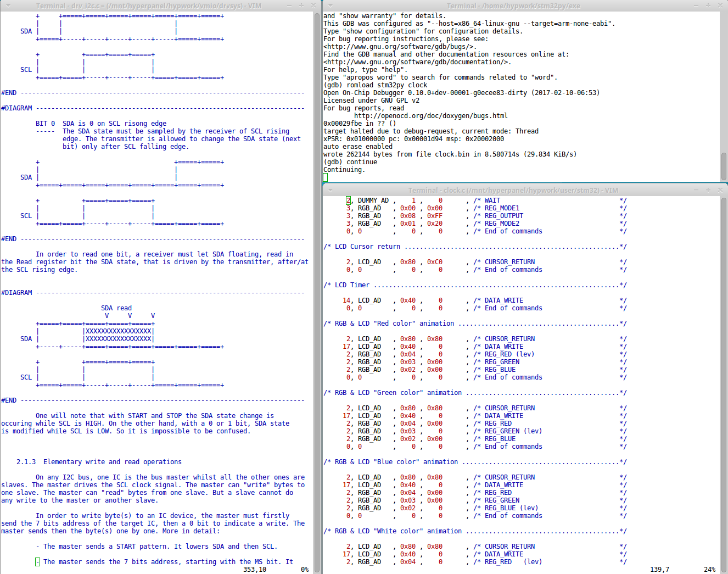Maximize the stm32py/exe terminal window
Image resolution: width=728 pixels, height=574 pixels.
point(708,5)
